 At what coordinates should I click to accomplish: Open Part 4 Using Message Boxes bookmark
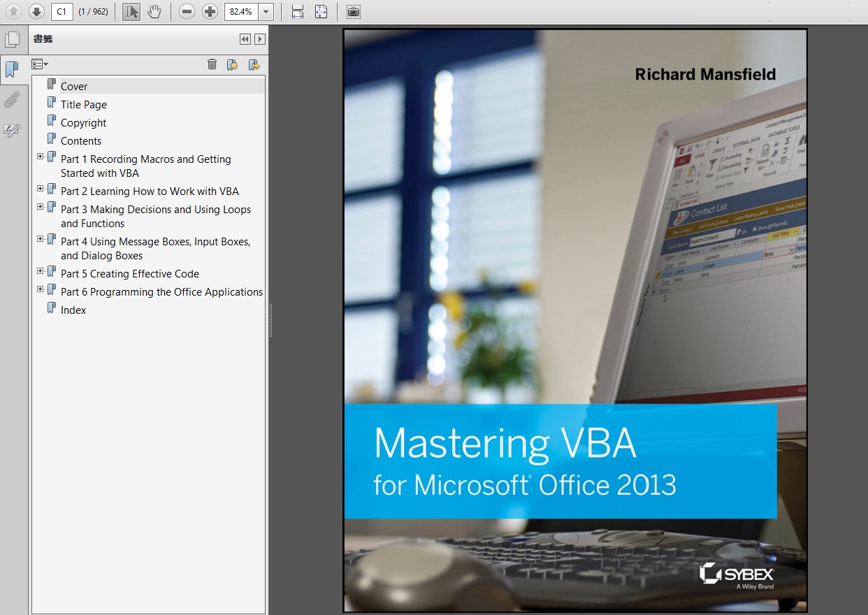click(156, 249)
